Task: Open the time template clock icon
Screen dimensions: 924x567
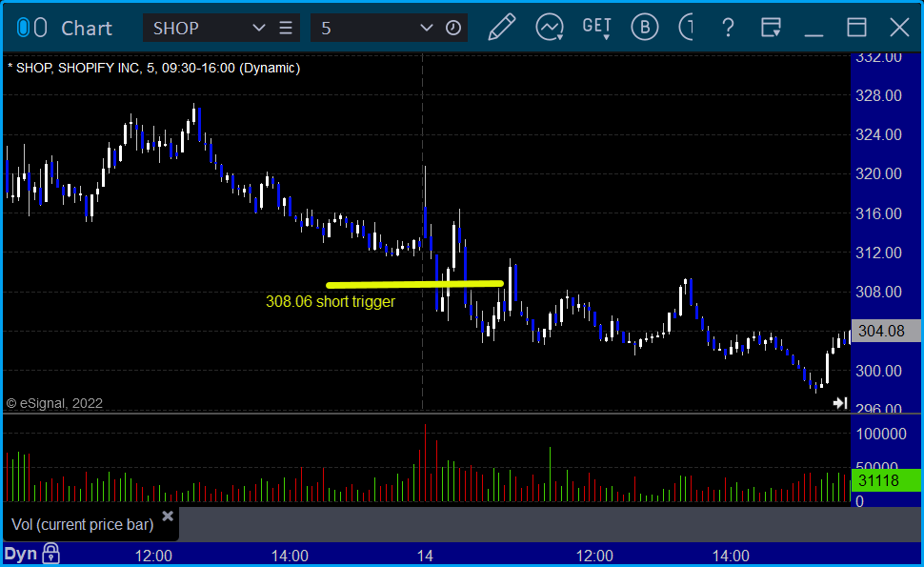Action: 453,28
